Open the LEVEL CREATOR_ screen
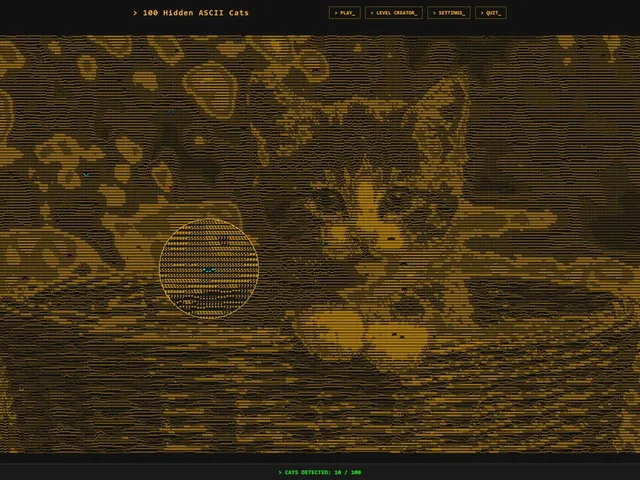Screen dimensions: 640x480 coord(394,13)
